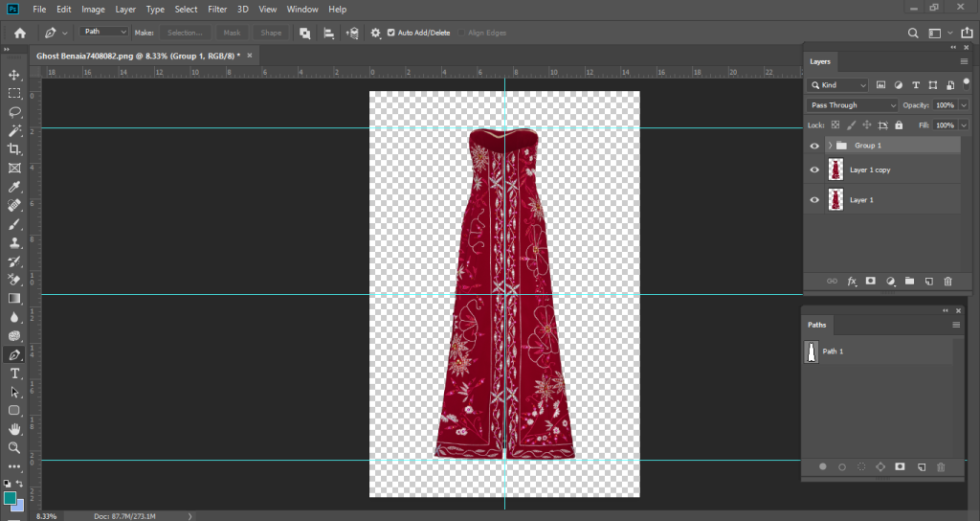
Task: Select the History Brush tool
Action: (x=13, y=261)
